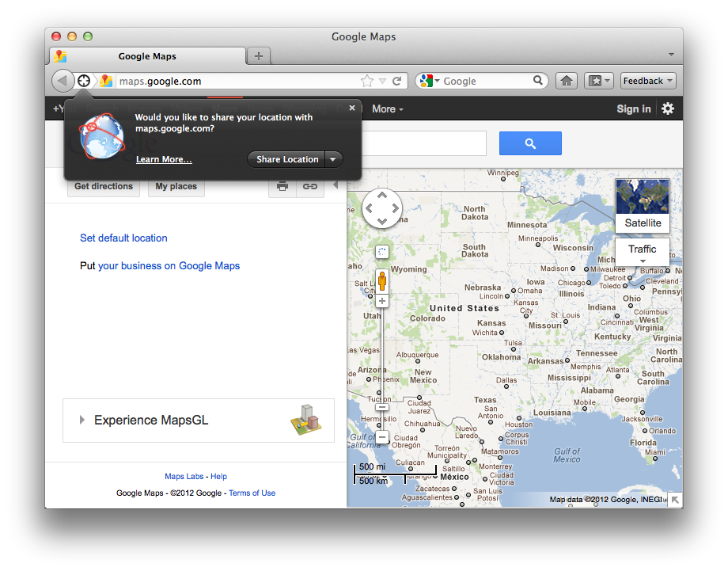Viewport: 728px width, 571px height.
Task: Click the Firefox home button
Action: pos(566,81)
